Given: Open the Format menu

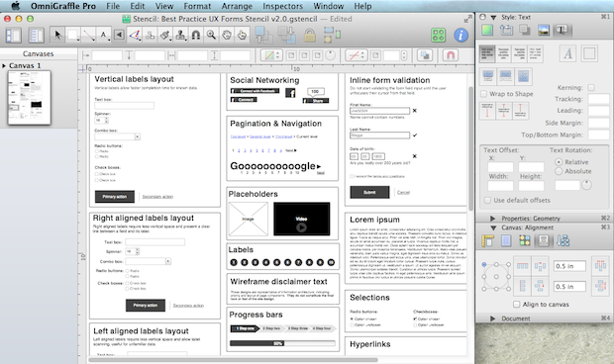Looking at the screenshot, I should (x=197, y=6).
